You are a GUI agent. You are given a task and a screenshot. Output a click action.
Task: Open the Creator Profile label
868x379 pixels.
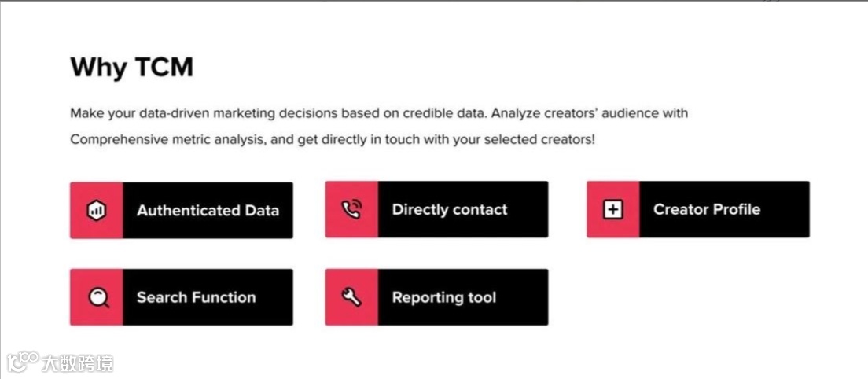[x=706, y=209]
